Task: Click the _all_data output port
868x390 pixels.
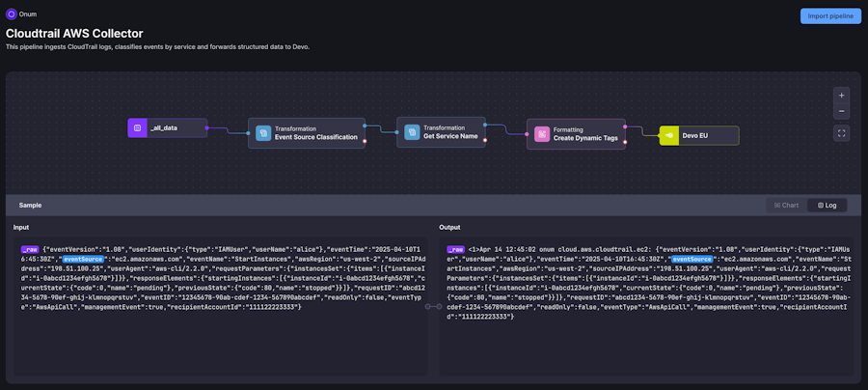Action: (207, 128)
